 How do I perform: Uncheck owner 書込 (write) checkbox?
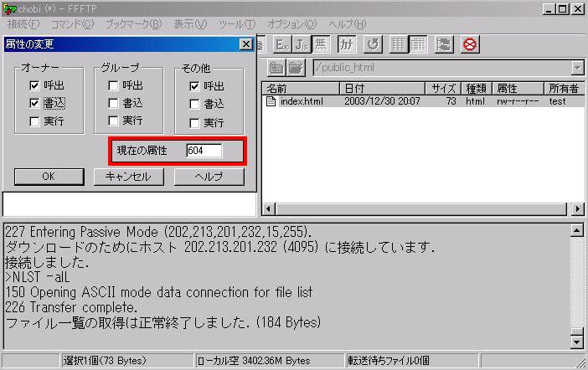34,104
